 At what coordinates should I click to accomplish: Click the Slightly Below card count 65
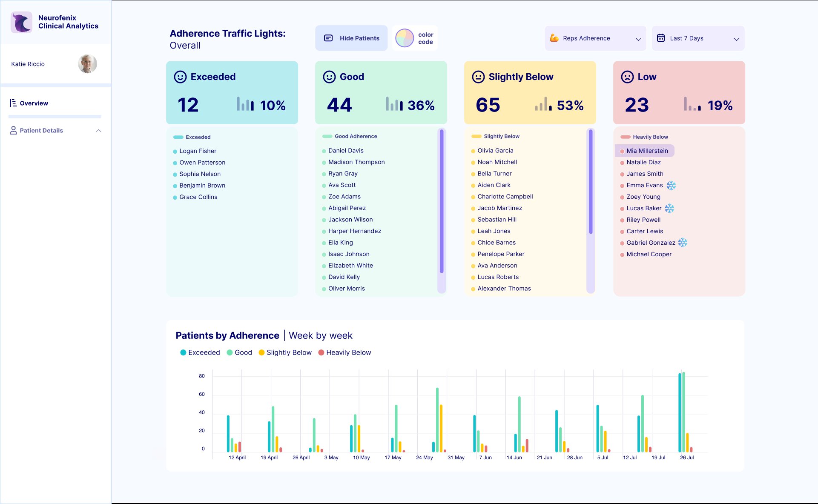[488, 105]
